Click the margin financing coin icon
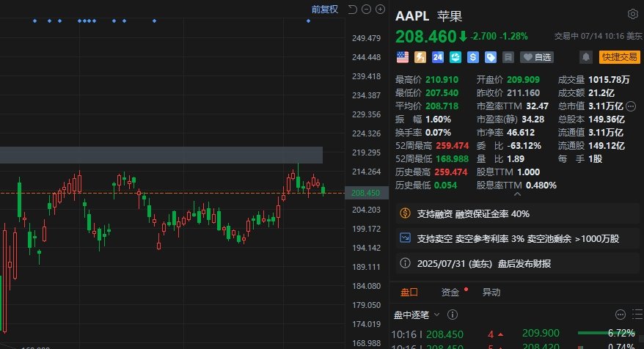This screenshot has width=644, height=349. pos(405,213)
